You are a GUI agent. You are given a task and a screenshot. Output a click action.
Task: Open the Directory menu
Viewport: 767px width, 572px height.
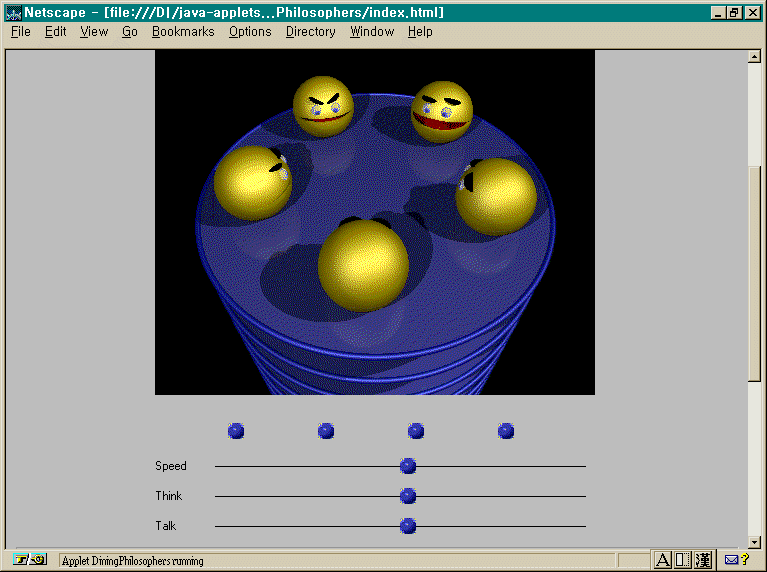(x=311, y=32)
